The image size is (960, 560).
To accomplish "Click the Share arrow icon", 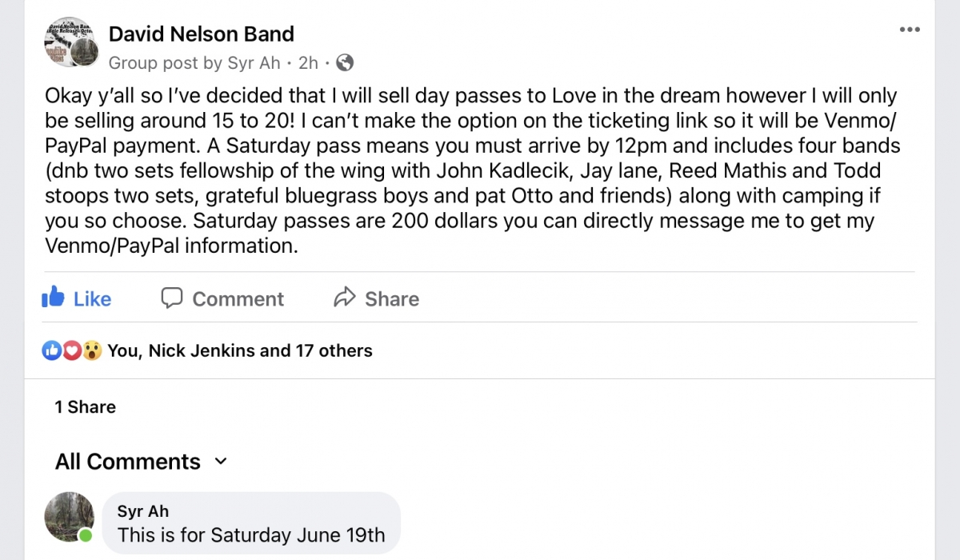I will (344, 298).
